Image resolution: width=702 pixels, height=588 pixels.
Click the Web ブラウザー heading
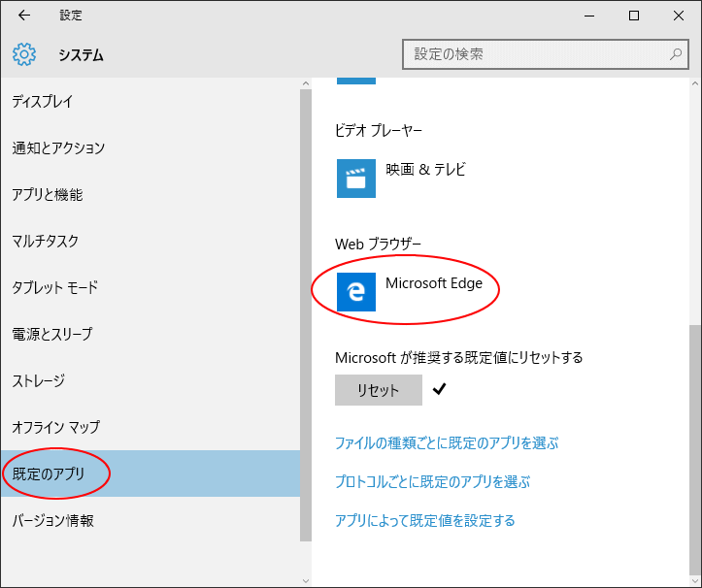click(378, 245)
